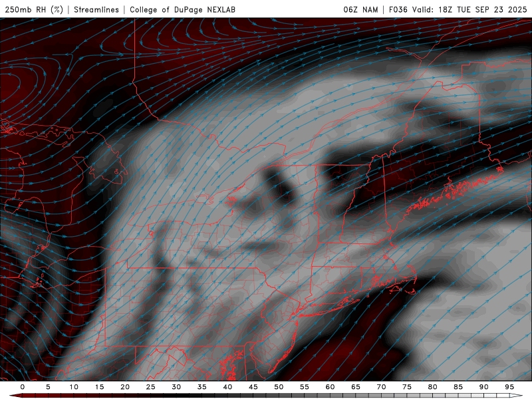Select the colorbar label "0"
Screen dimensions: 532x399
(23, 387)
